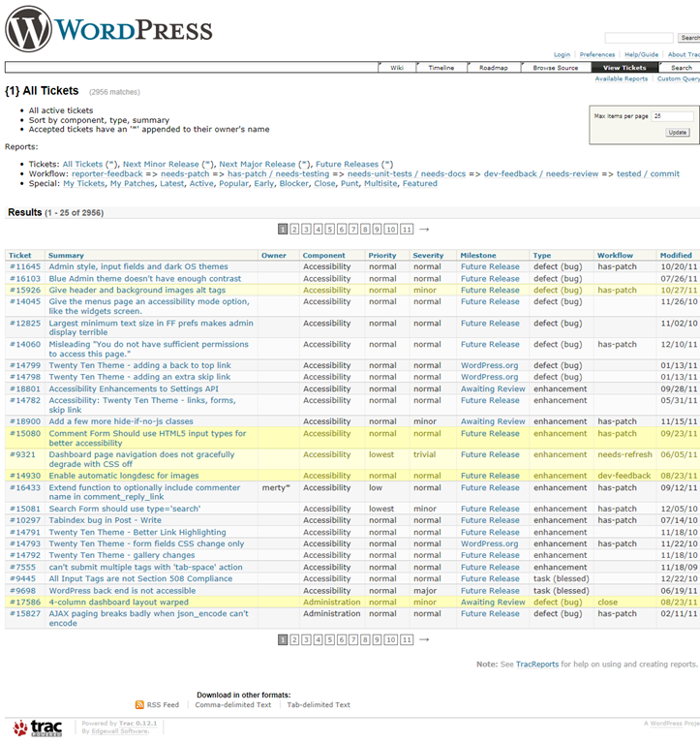
Task: Open the My Patches special report
Action: pyautogui.click(x=133, y=184)
